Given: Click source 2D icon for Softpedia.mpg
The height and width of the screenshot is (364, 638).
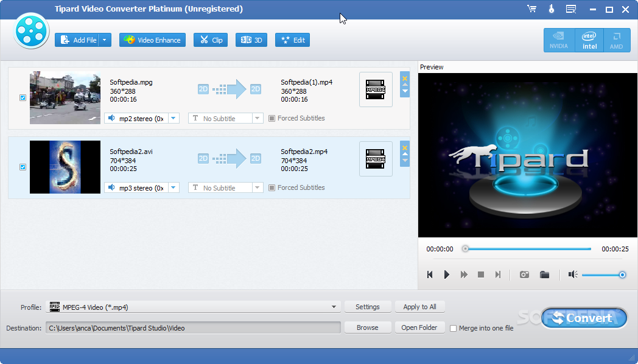Looking at the screenshot, I should (203, 89).
